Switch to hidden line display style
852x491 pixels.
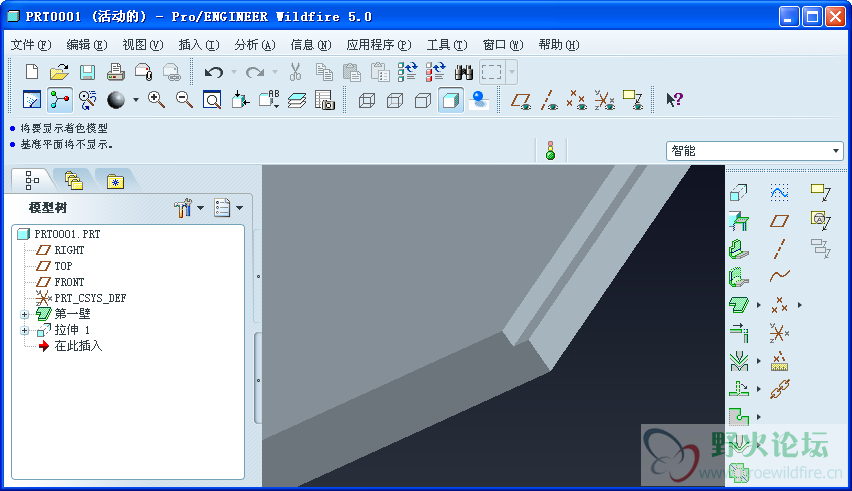click(395, 100)
